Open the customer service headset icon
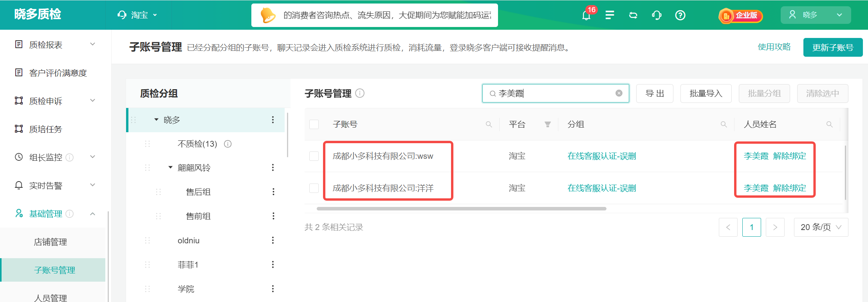 [657, 15]
